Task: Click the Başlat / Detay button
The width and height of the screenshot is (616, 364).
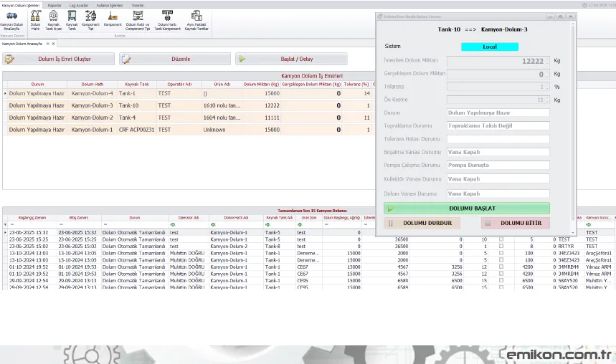Action: click(291, 59)
